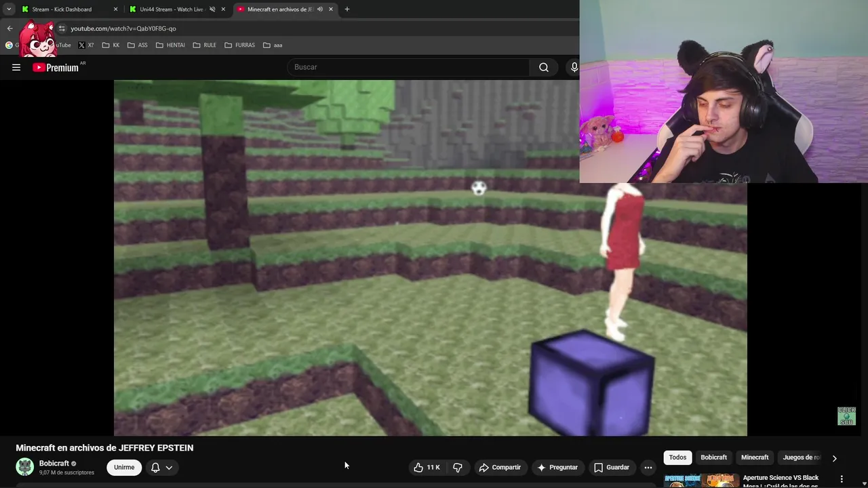Click the 9,07 M de suscriptores text
The width and height of the screenshot is (868, 488).
(66, 472)
